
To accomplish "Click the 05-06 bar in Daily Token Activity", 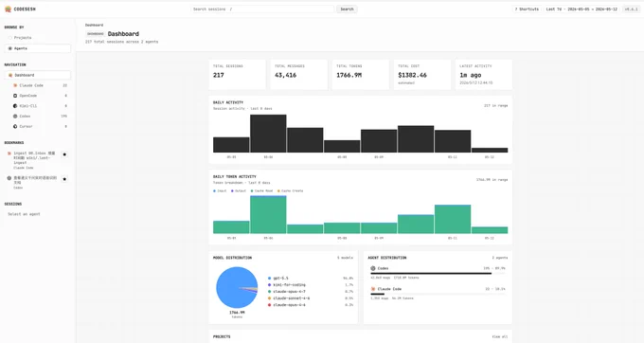I will 268,215.
